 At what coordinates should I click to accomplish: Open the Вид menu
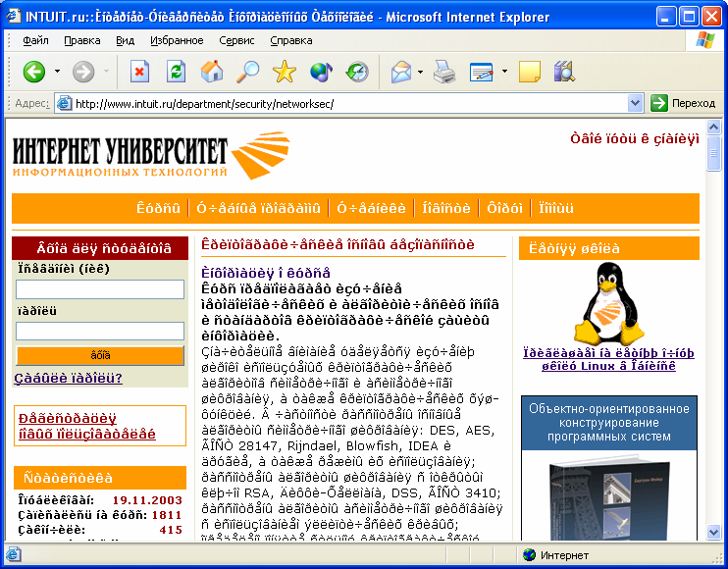pos(125,40)
